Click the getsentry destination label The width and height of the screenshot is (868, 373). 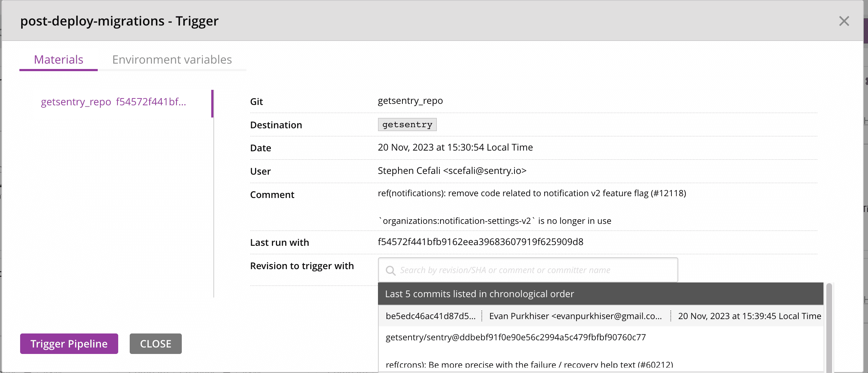(x=407, y=124)
